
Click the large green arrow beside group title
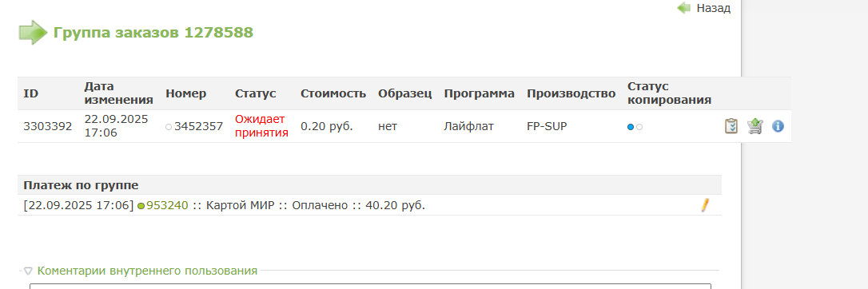[34, 33]
